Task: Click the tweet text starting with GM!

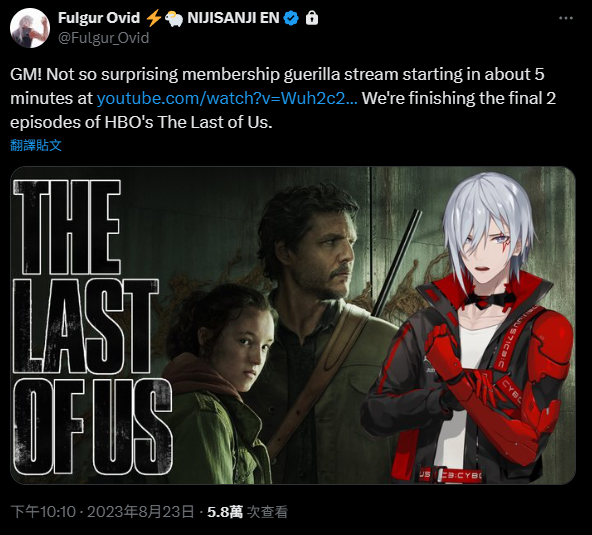Action: point(283,98)
